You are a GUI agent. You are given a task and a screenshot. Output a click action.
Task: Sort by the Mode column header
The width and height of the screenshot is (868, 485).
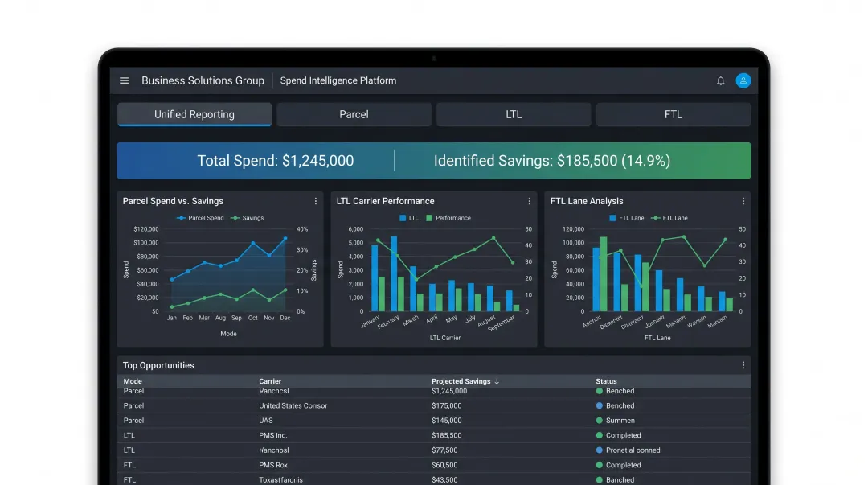[x=133, y=381]
